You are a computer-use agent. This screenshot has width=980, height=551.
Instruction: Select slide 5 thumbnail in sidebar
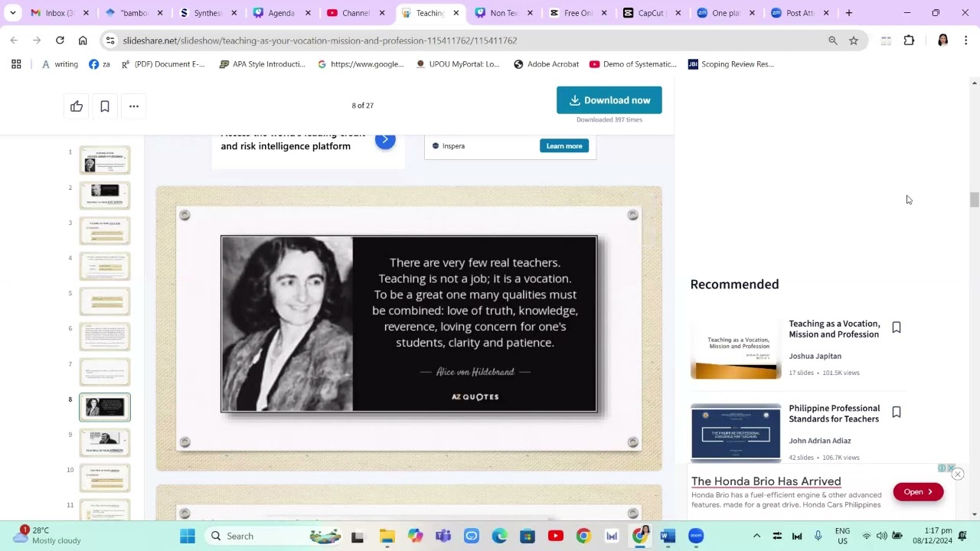tap(105, 302)
